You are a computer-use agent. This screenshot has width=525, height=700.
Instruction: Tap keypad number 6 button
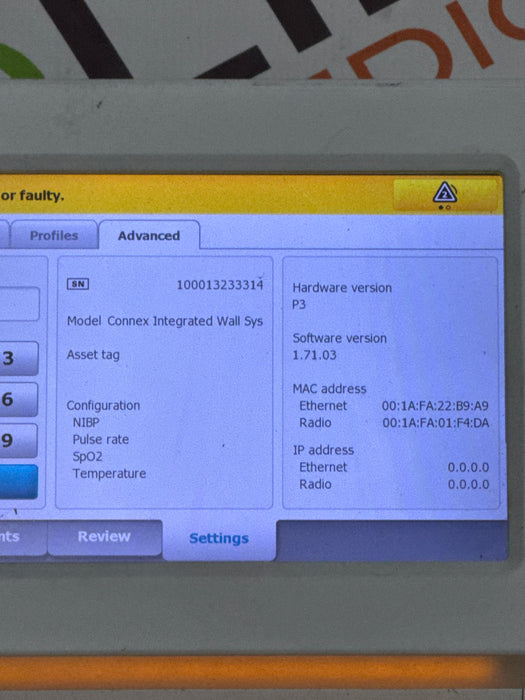(x=18, y=400)
